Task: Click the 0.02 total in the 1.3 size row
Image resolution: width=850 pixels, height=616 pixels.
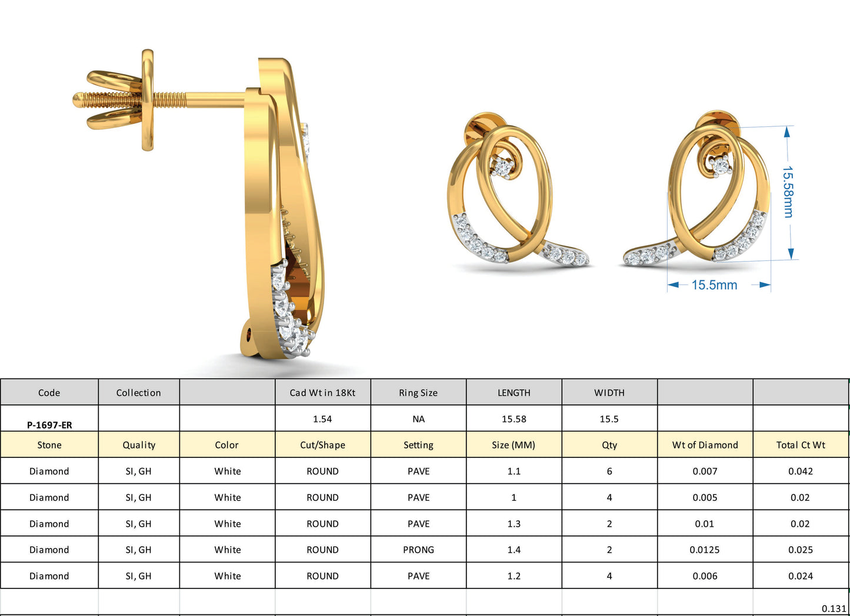Action: [801, 524]
